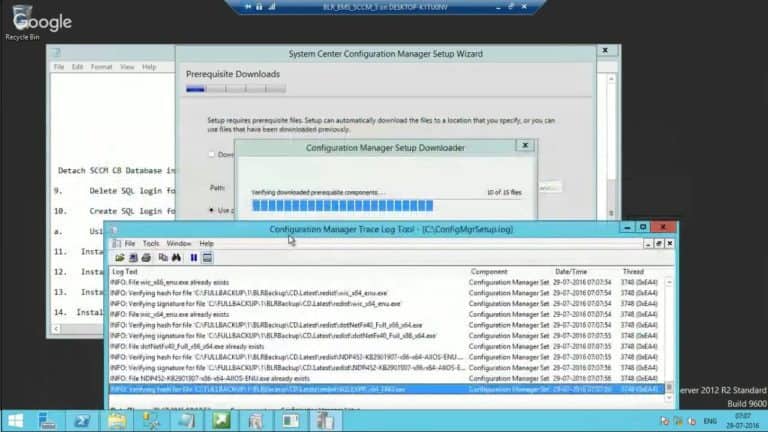Open the Windows Start button
This screenshot has width=768, height=432.
16,421
